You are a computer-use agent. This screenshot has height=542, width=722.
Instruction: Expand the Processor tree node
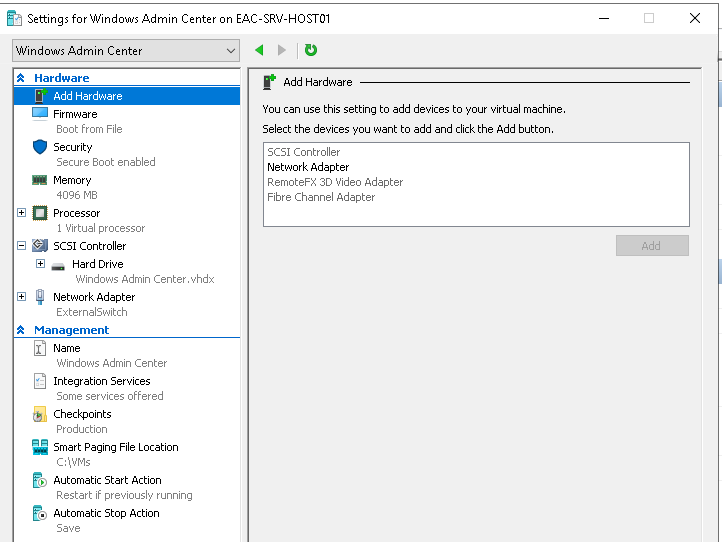tap(21, 212)
